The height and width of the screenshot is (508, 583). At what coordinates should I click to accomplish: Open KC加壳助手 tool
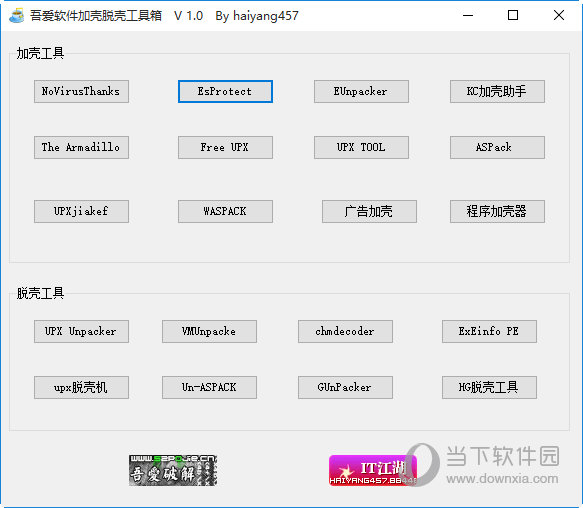click(x=497, y=91)
